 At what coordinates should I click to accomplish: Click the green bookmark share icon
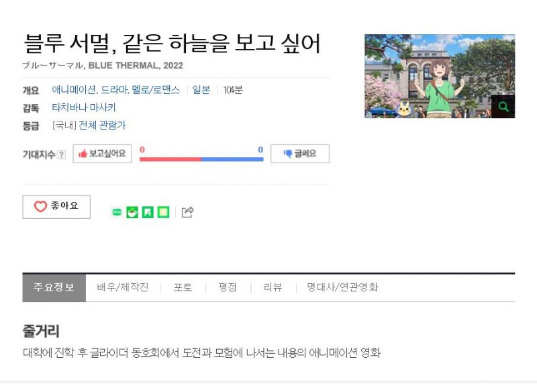[x=148, y=213]
